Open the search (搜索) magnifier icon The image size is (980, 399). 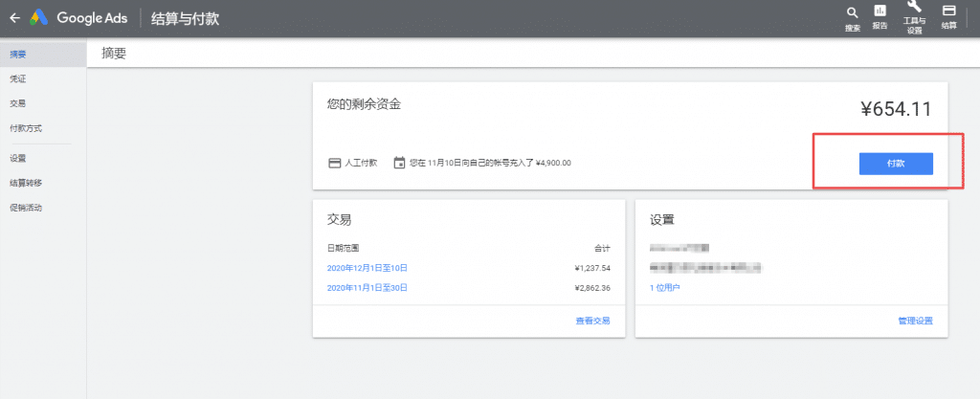tap(853, 12)
